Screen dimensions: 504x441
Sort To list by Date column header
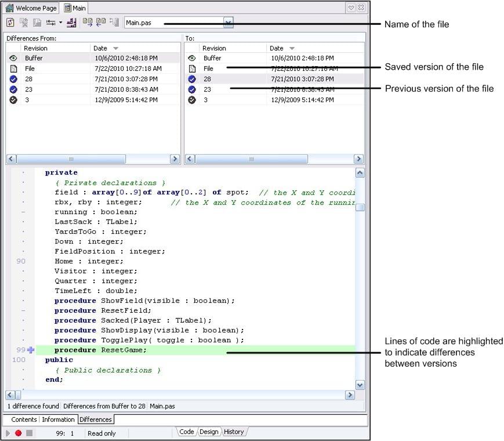pos(316,48)
